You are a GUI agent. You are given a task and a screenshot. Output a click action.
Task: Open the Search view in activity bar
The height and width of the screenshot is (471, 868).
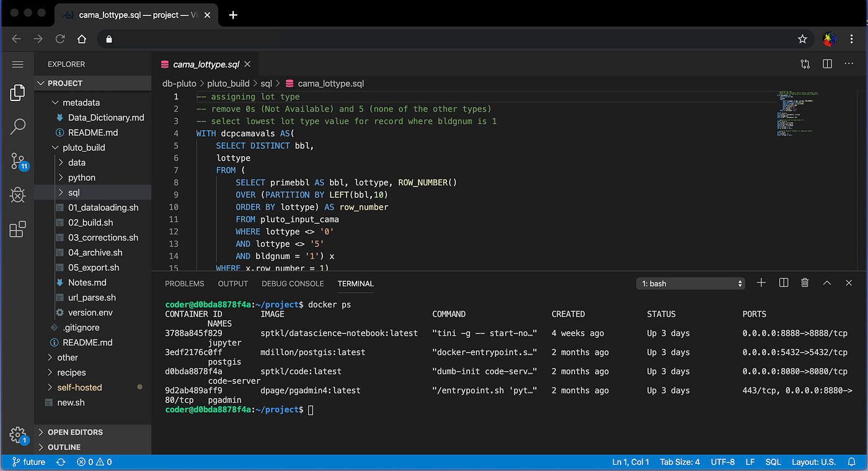[18, 127]
